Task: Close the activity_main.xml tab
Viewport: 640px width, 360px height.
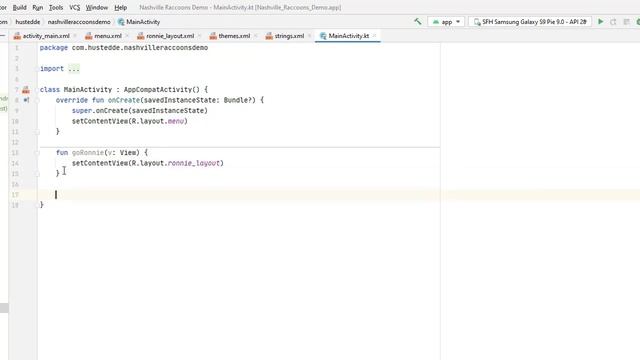Action: pyautogui.click(x=75, y=36)
